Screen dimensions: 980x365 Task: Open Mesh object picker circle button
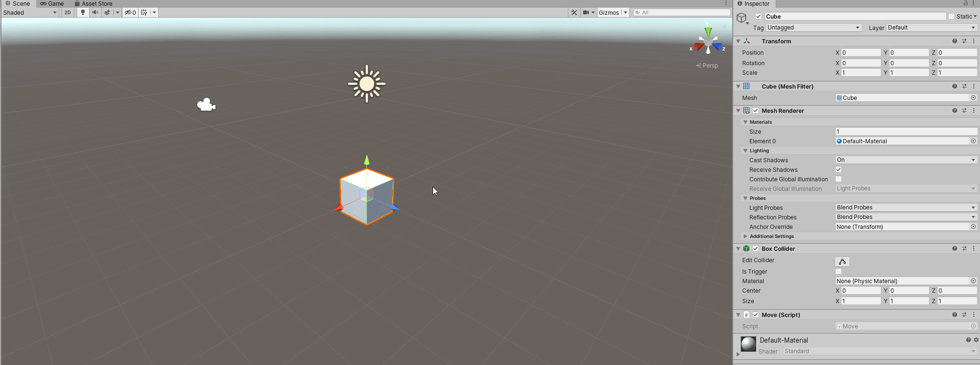[x=973, y=98]
